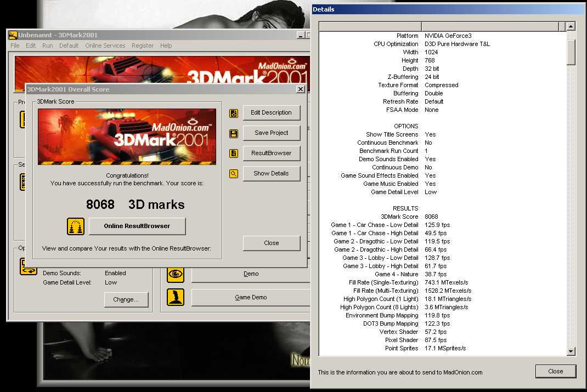Close the Overall Score dialog via Close button
Screen dimensions: 587x392
272,243
